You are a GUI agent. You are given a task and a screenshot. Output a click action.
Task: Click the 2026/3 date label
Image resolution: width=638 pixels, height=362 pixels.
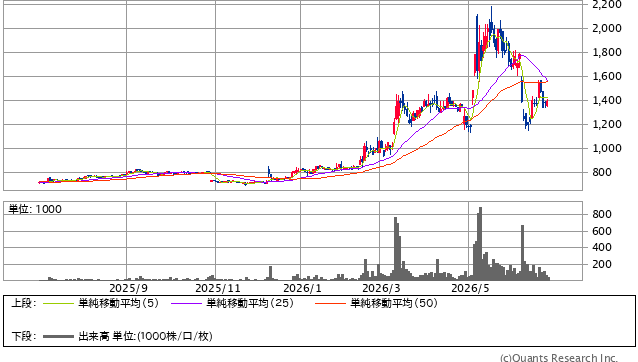point(381,288)
